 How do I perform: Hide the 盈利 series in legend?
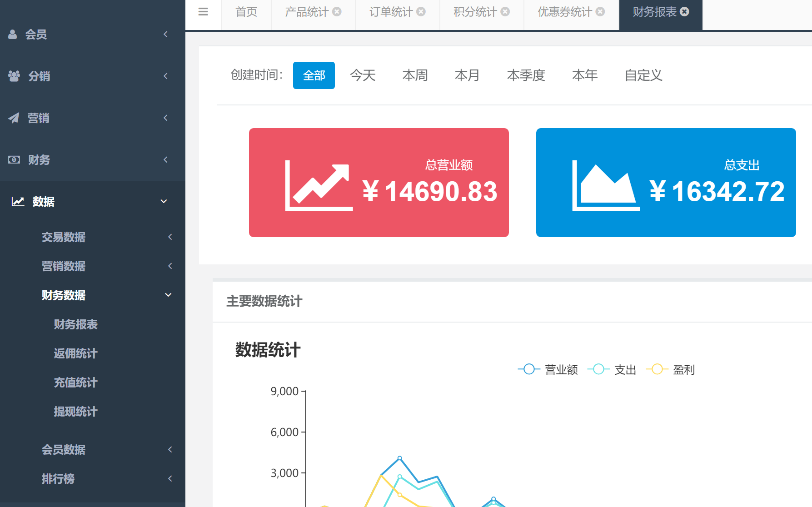point(671,370)
